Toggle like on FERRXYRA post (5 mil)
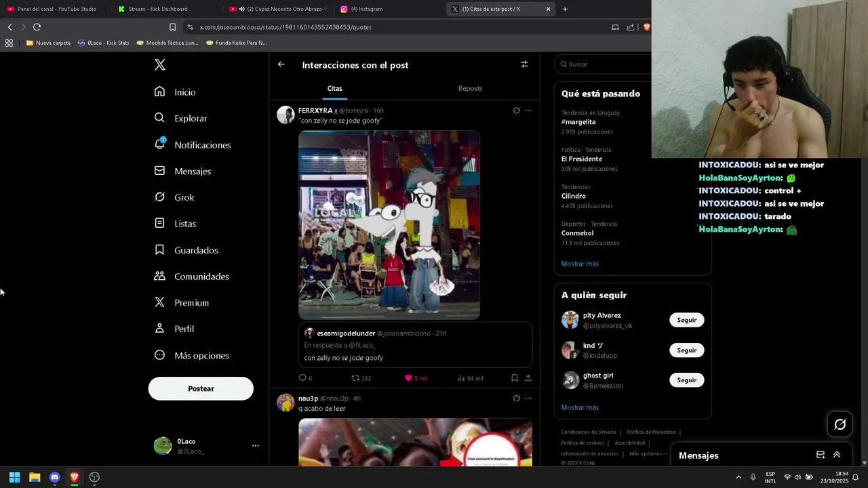This screenshot has width=868, height=488. [x=416, y=378]
